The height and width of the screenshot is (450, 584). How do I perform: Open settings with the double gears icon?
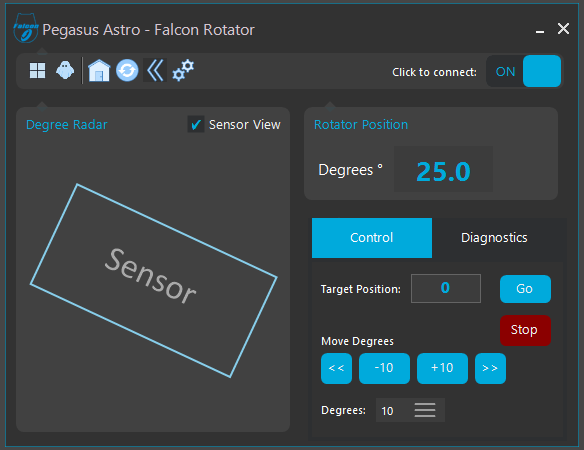coord(183,70)
